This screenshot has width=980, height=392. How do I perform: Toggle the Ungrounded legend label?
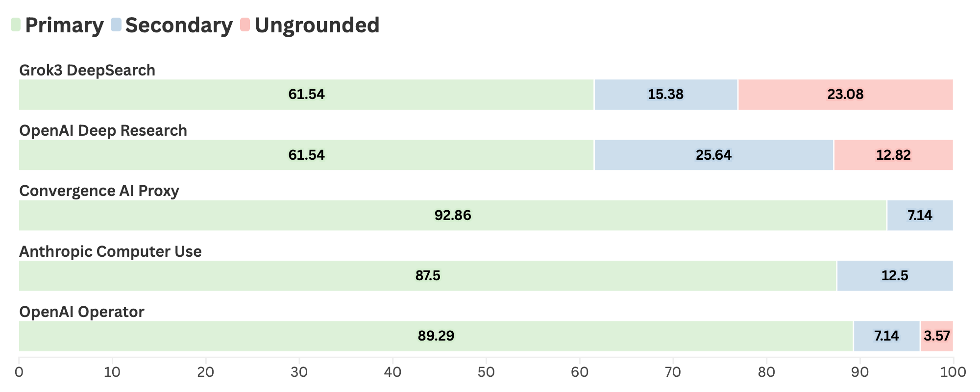[x=317, y=25]
